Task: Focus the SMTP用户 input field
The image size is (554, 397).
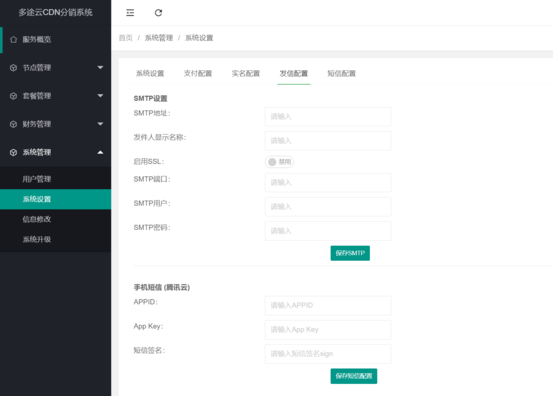Action: 328,207
